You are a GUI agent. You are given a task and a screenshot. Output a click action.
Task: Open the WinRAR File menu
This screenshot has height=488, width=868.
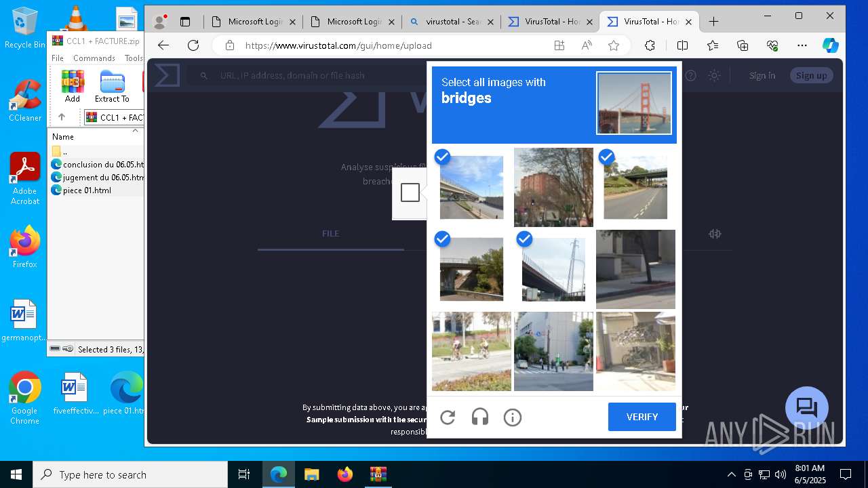58,58
